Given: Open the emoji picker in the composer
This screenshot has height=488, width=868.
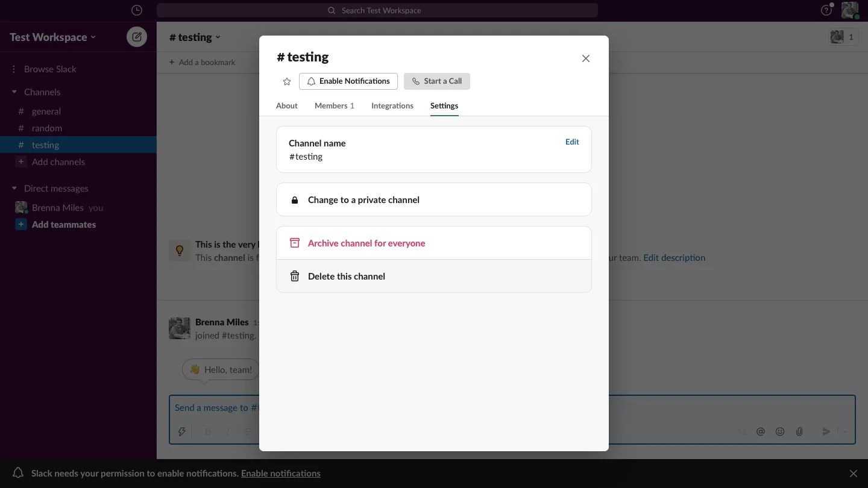Looking at the screenshot, I should coord(779,431).
